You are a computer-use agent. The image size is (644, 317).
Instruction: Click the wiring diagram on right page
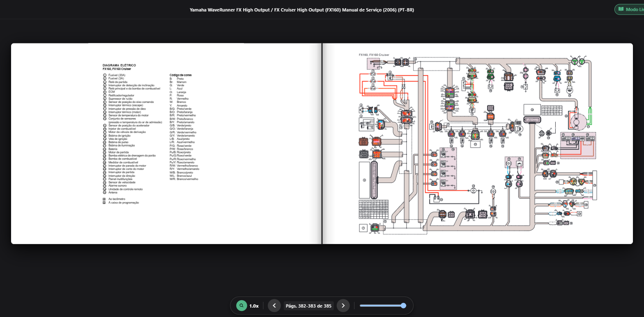(x=477, y=144)
